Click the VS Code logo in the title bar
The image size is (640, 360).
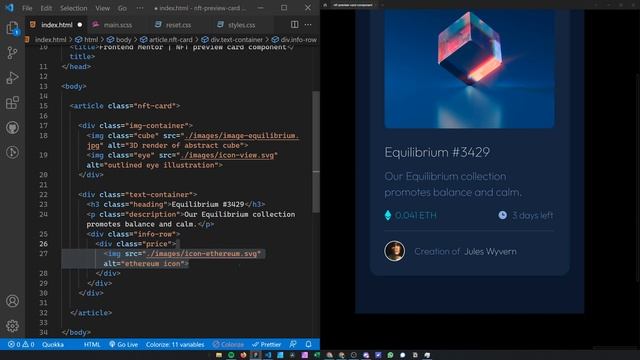click(x=9, y=8)
